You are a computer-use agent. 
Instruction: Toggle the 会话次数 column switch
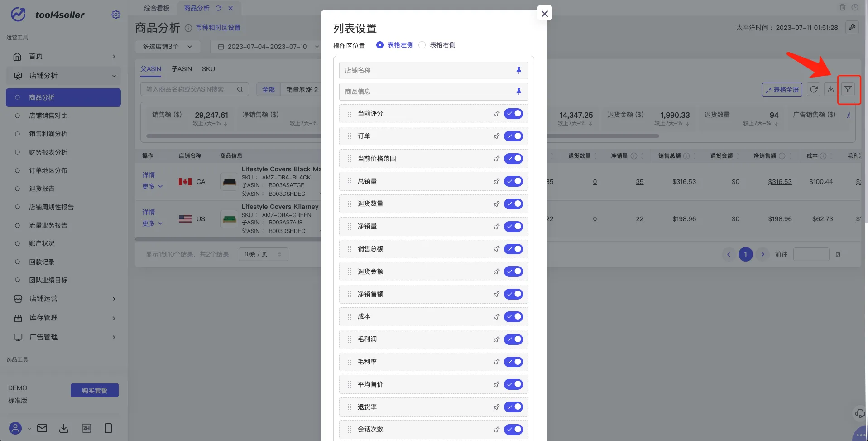[513, 429]
